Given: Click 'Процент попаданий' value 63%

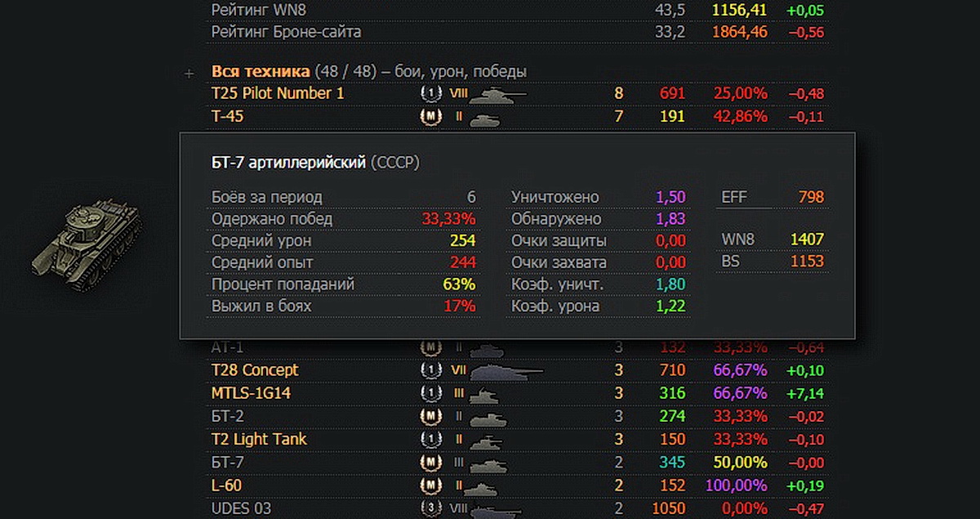Looking at the screenshot, I should coord(460,284).
